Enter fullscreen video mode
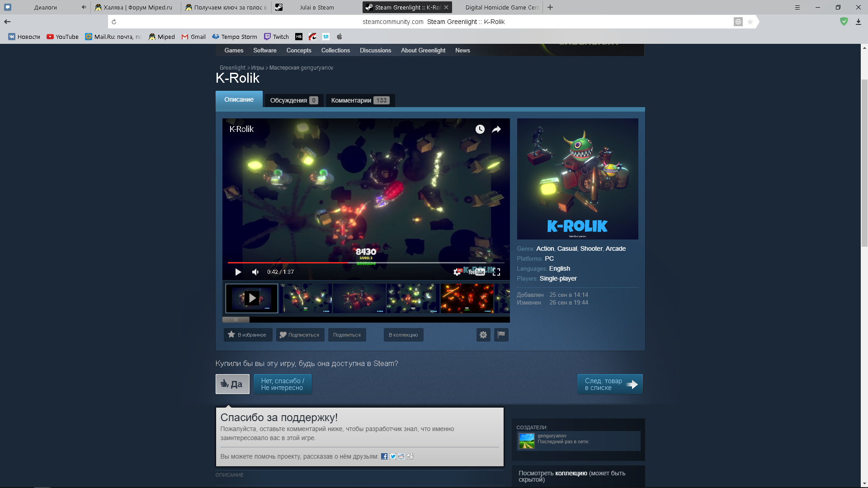Screen dimensions: 868x488 [496, 272]
